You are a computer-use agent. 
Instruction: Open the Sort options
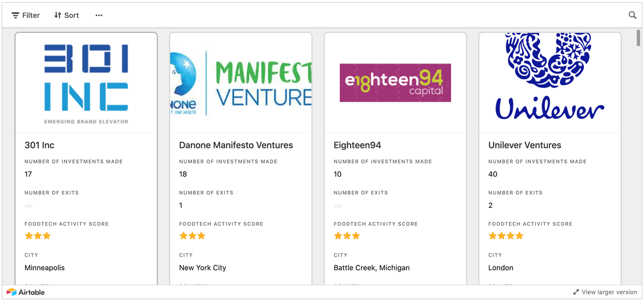67,15
